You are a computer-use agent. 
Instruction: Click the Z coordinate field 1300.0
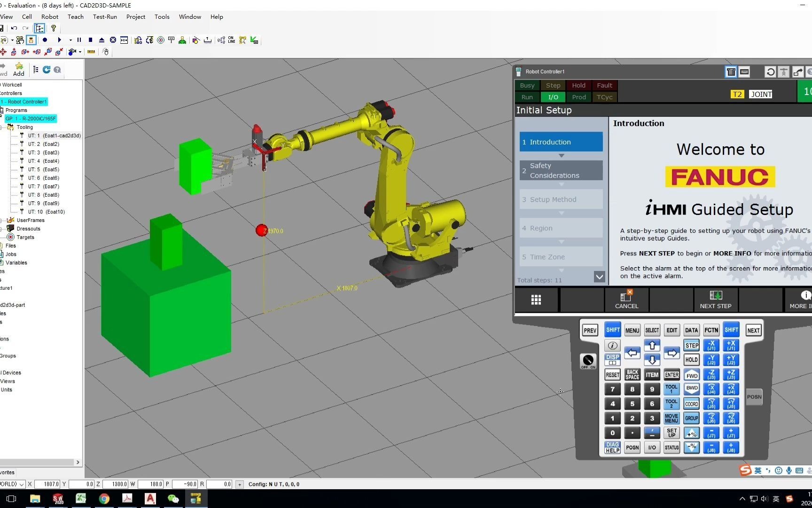click(115, 484)
